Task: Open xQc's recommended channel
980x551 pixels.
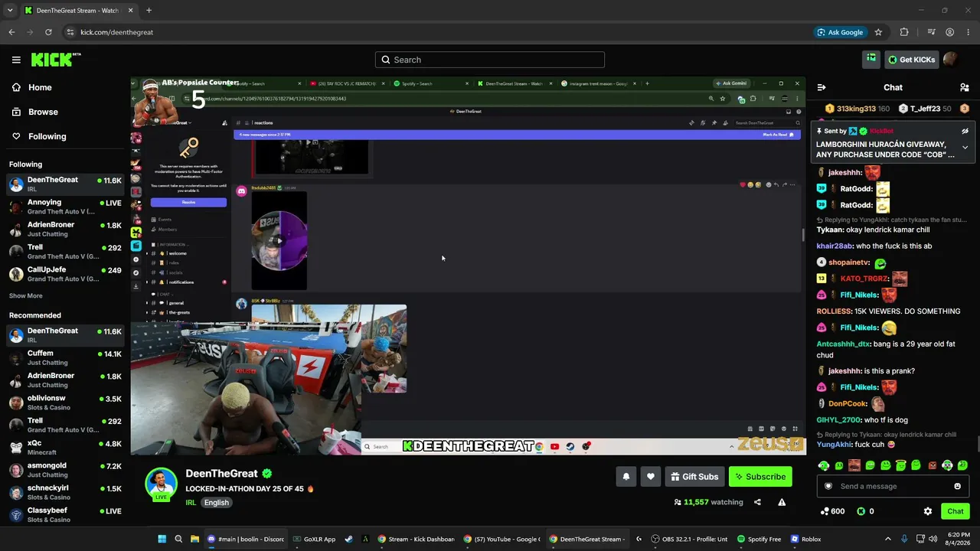Action: 65,447
